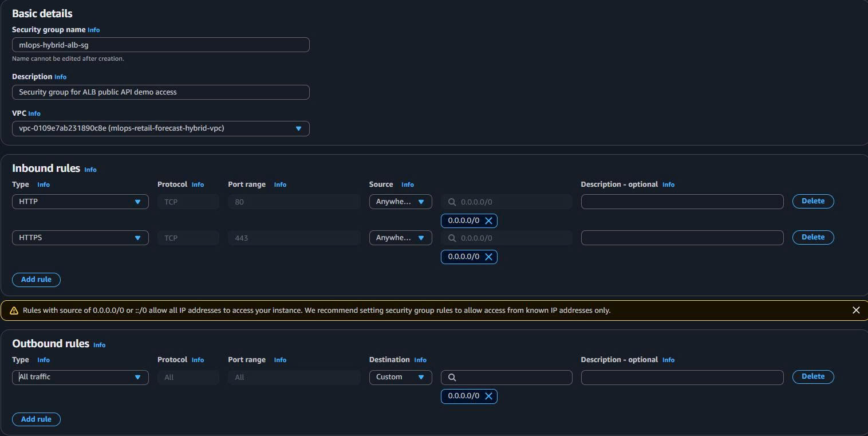Open source dropdown for HTTPS rule

coord(400,238)
